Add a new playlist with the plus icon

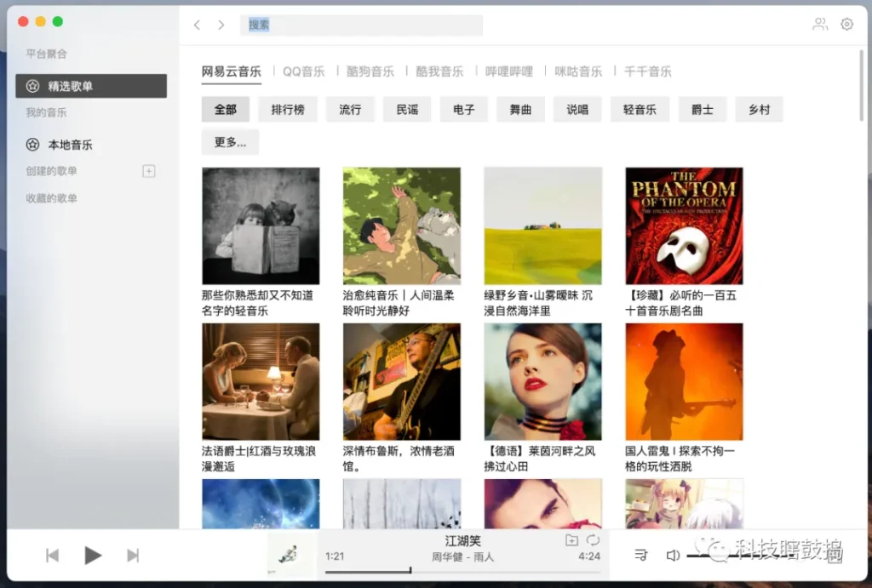tap(149, 171)
